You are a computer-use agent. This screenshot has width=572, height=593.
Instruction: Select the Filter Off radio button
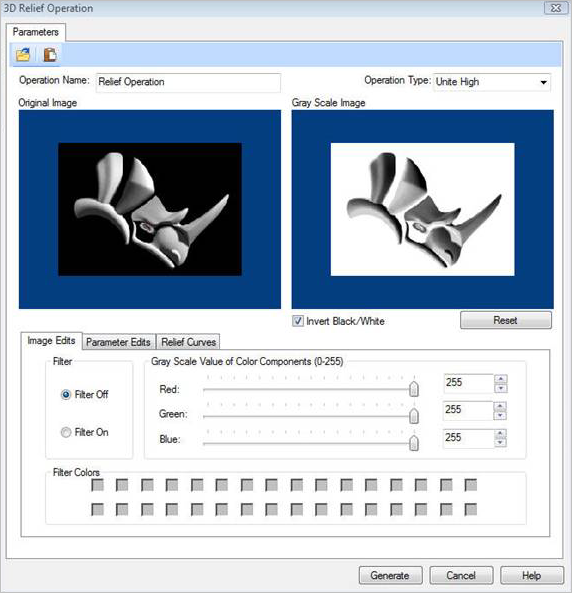tap(66, 394)
